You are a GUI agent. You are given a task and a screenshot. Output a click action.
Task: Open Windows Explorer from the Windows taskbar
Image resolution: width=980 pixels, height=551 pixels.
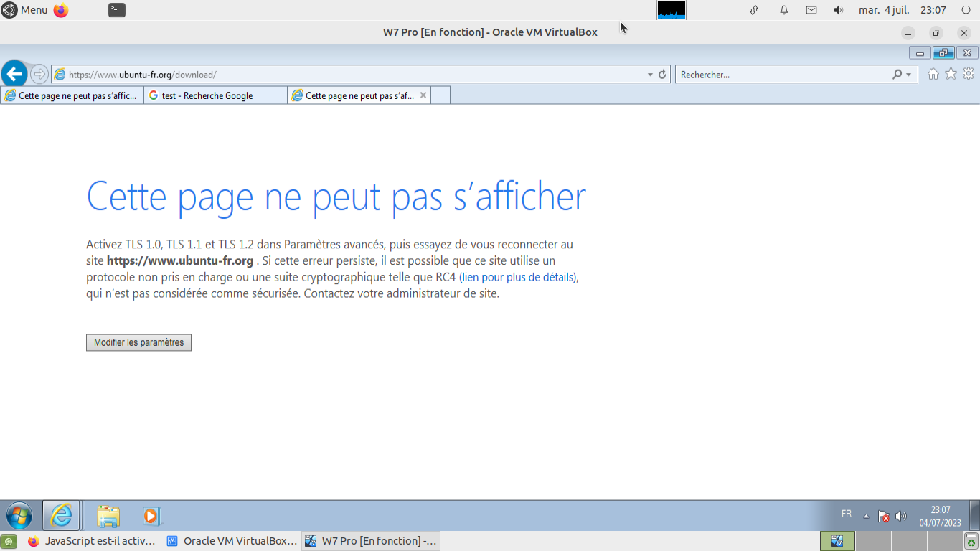(x=108, y=516)
